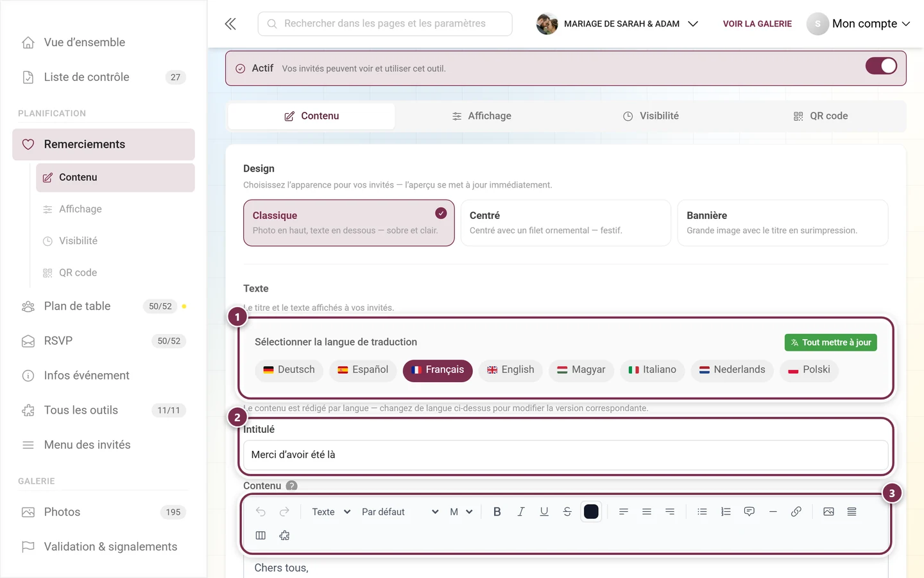Screen dimensions: 924x578
Task: Select Italiano as the translation language
Action: tap(652, 370)
